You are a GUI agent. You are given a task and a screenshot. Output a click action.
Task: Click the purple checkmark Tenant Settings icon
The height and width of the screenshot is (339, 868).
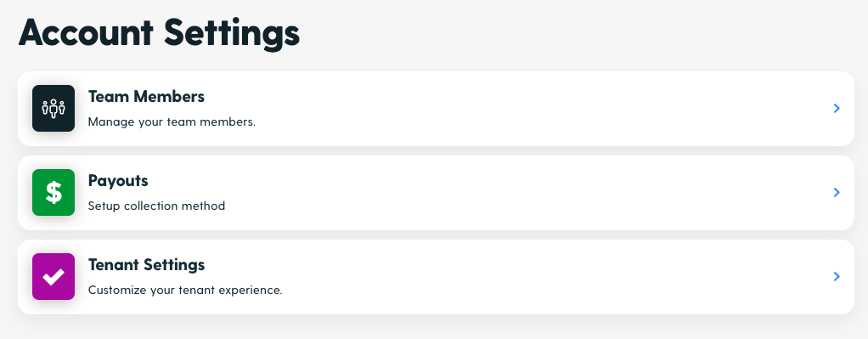[54, 276]
